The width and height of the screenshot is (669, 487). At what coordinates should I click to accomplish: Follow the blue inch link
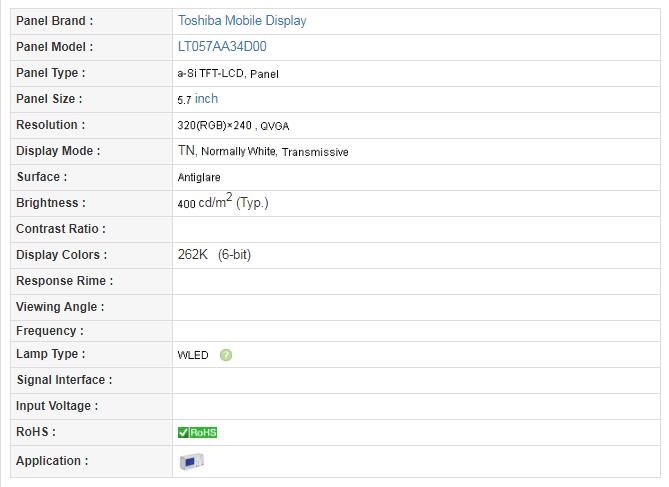point(206,99)
